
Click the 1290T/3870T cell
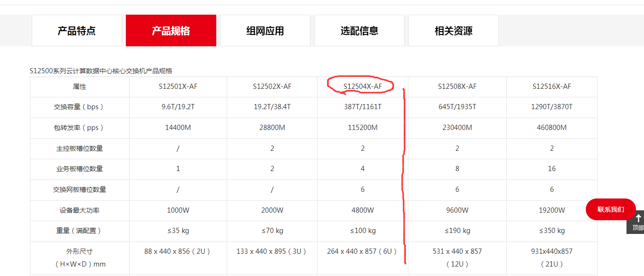552,107
